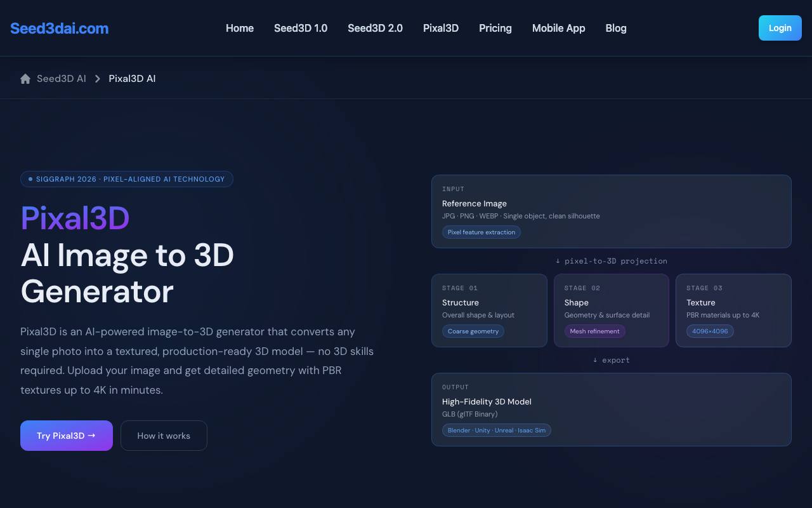Screen dimensions: 812x508
Task: Click the GLB (glTF Binary) text
Action: 470,414
